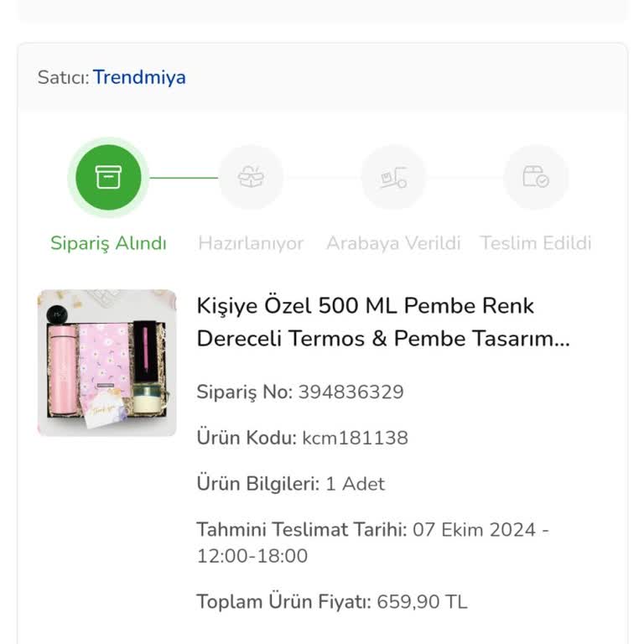Select the Sipariş Alındı step label

click(x=108, y=243)
